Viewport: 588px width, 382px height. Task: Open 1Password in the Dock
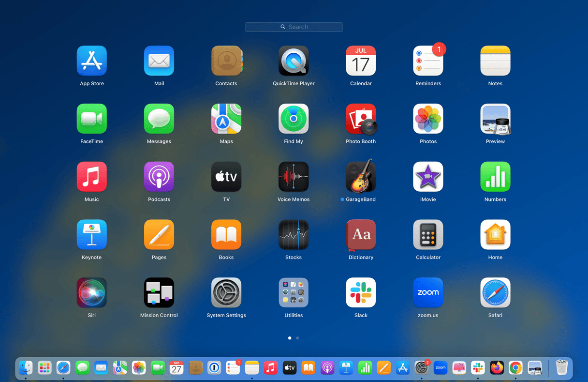click(x=214, y=368)
